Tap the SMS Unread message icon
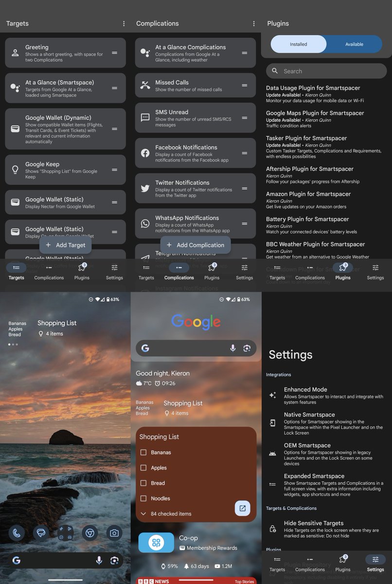Screen dimensions: 392x584 [145, 117]
